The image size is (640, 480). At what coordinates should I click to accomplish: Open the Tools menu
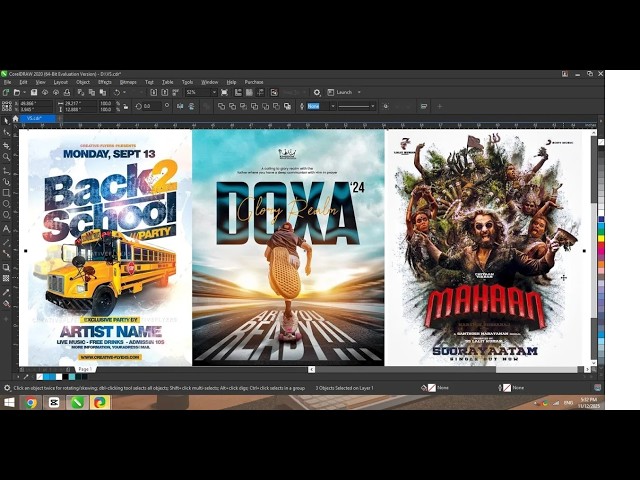[x=187, y=82]
